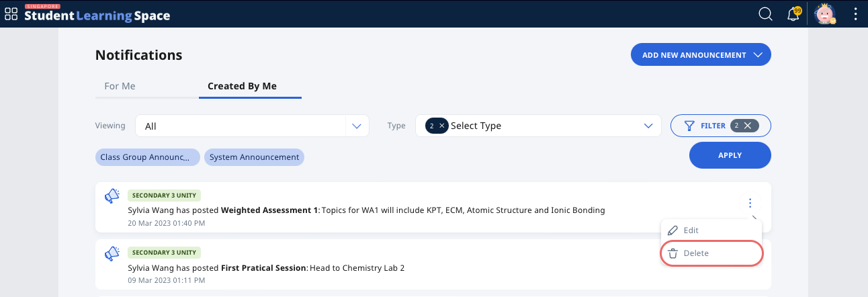Open the three-dot menu on Weighted Assessment
The width and height of the screenshot is (868, 297).
[x=750, y=203]
